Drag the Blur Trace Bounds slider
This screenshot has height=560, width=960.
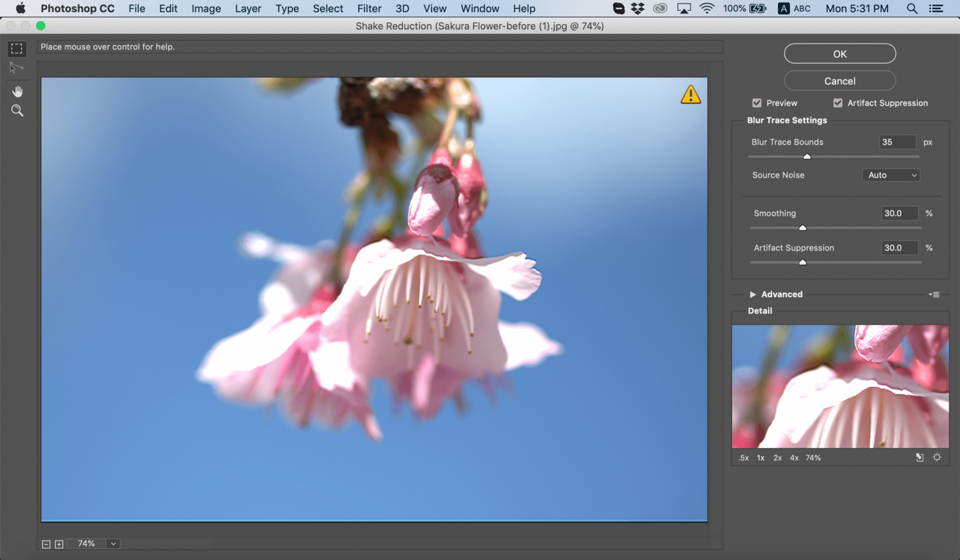click(x=807, y=155)
